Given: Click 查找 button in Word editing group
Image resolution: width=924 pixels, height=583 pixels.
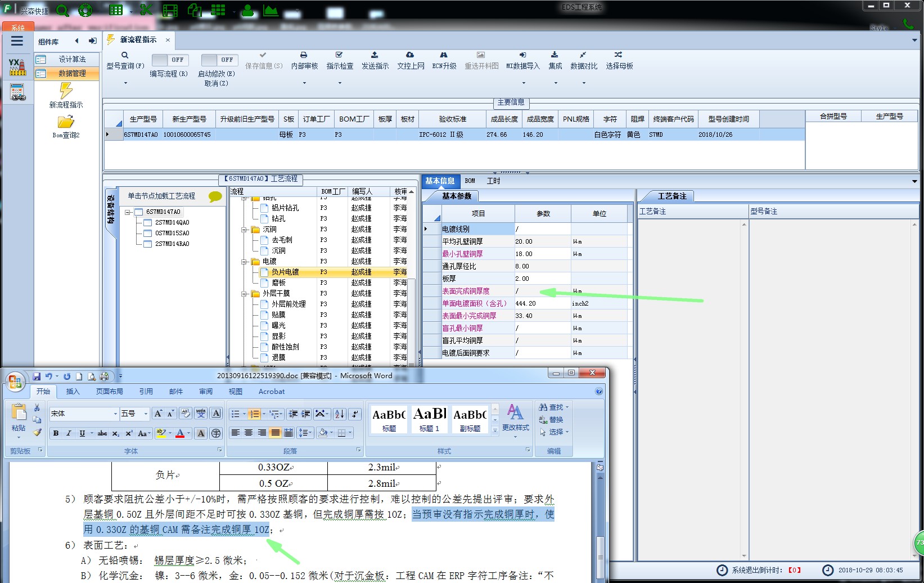Looking at the screenshot, I should pyautogui.click(x=553, y=407).
